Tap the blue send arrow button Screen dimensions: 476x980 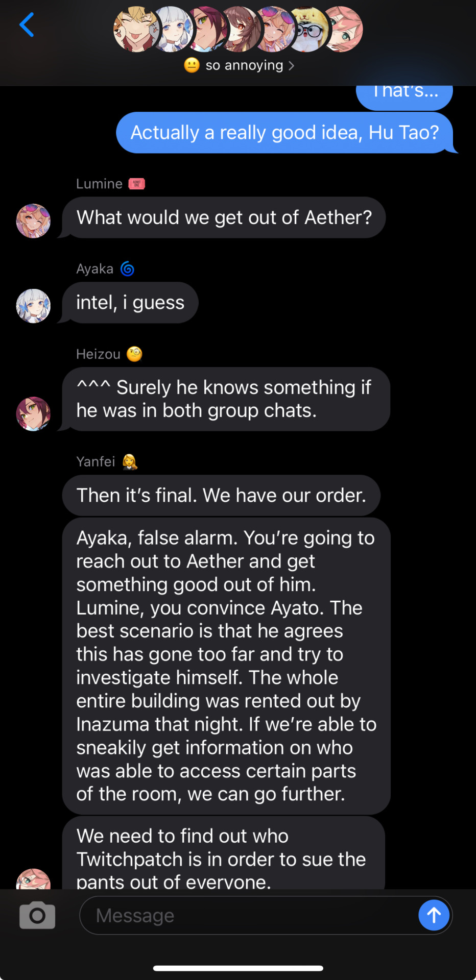tap(434, 915)
